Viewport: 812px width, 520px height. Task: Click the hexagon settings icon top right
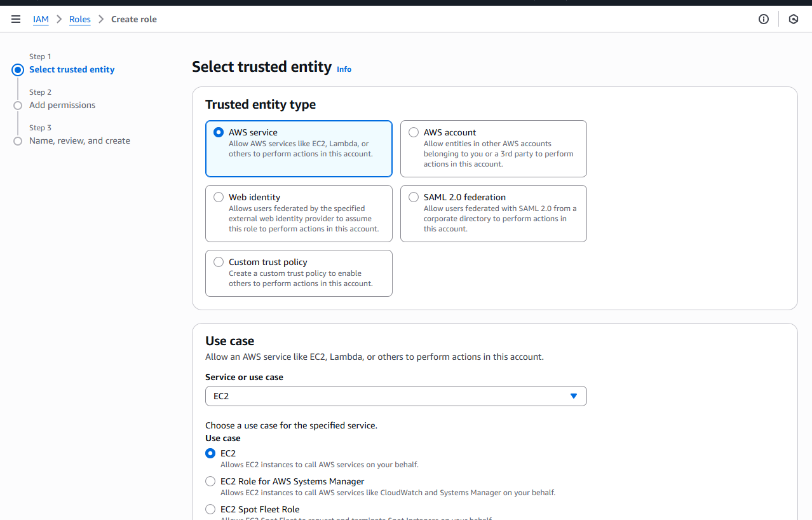click(793, 19)
